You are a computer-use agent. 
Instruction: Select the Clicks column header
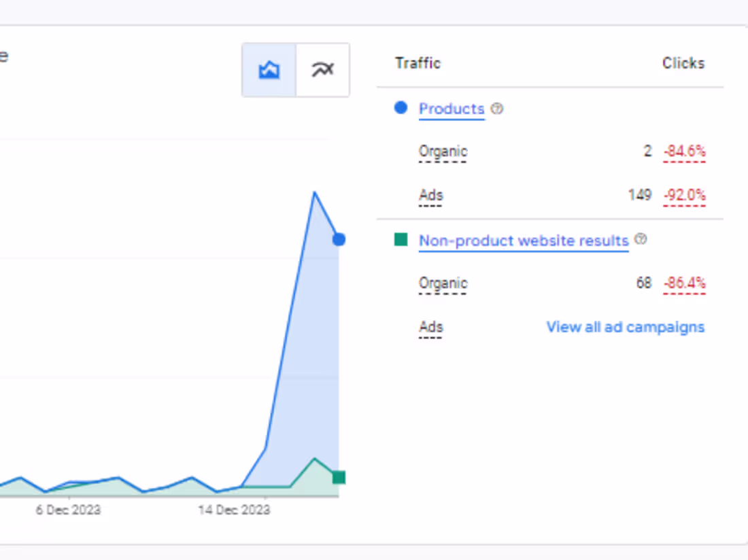pos(683,63)
